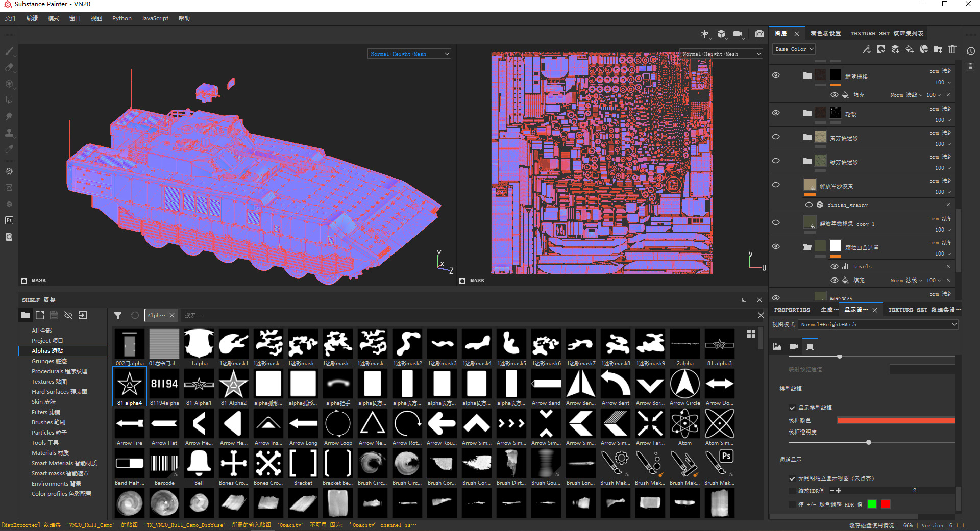Toggle visibility of 黄方块迷彩 layer

click(x=776, y=137)
